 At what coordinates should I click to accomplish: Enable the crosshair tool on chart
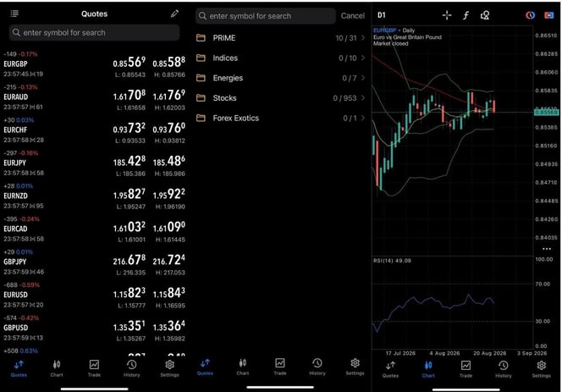coord(447,15)
